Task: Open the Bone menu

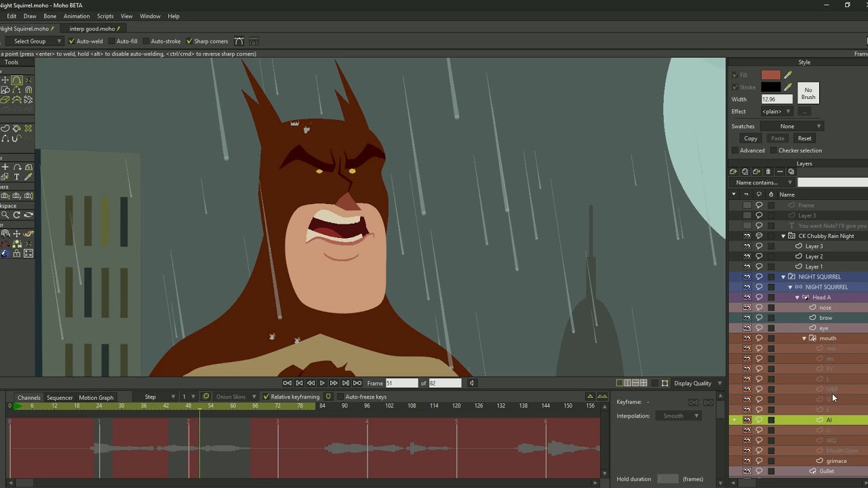Action: (x=50, y=16)
